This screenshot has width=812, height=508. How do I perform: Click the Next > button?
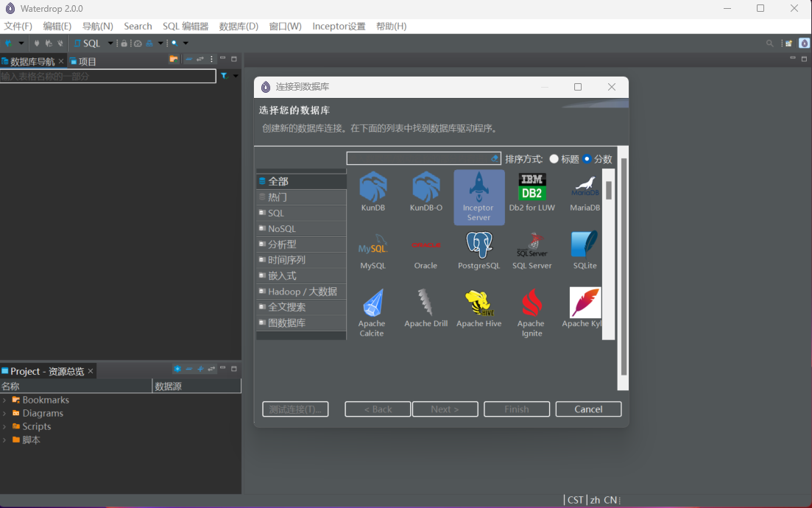tap(445, 409)
